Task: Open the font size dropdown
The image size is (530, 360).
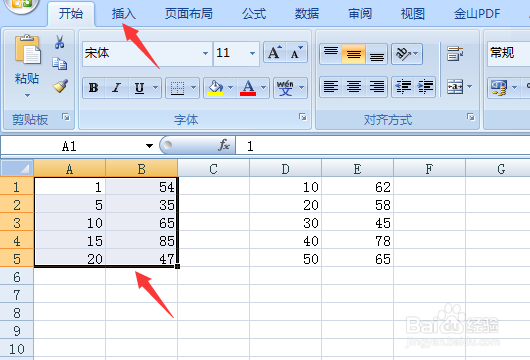Action: click(x=252, y=53)
